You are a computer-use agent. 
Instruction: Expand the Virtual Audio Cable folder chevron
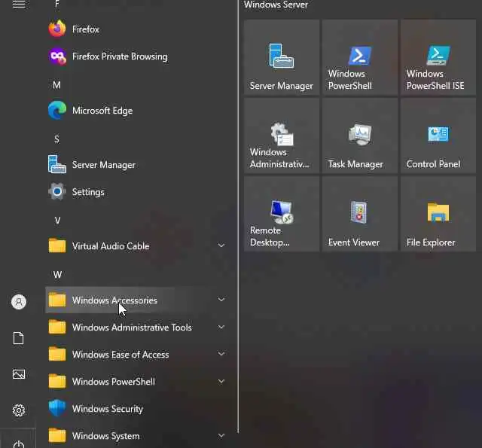pyautogui.click(x=221, y=245)
